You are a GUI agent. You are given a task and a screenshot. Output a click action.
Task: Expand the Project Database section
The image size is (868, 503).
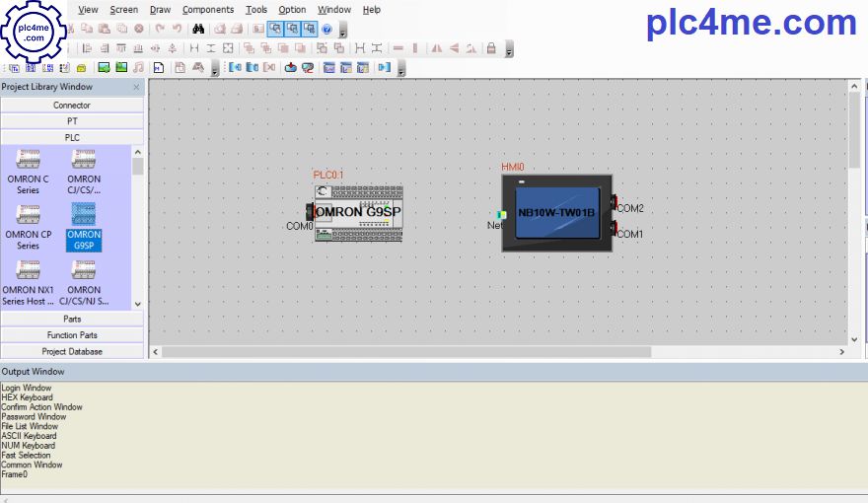72,351
